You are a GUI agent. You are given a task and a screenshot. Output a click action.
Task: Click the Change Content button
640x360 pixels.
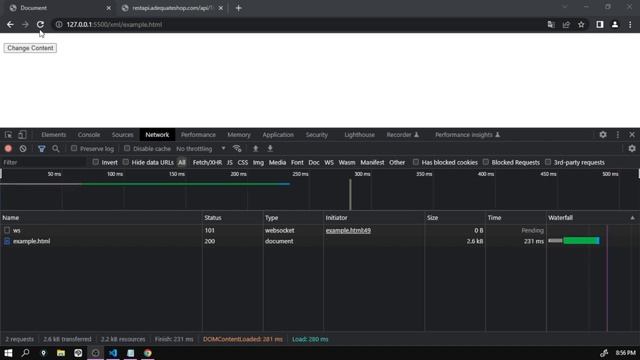tap(30, 48)
